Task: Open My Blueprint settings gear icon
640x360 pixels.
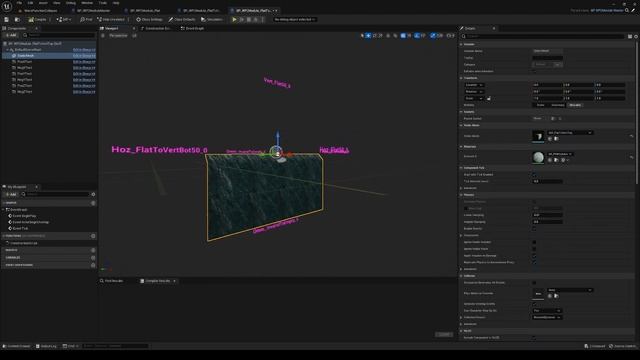Action: tap(93, 194)
